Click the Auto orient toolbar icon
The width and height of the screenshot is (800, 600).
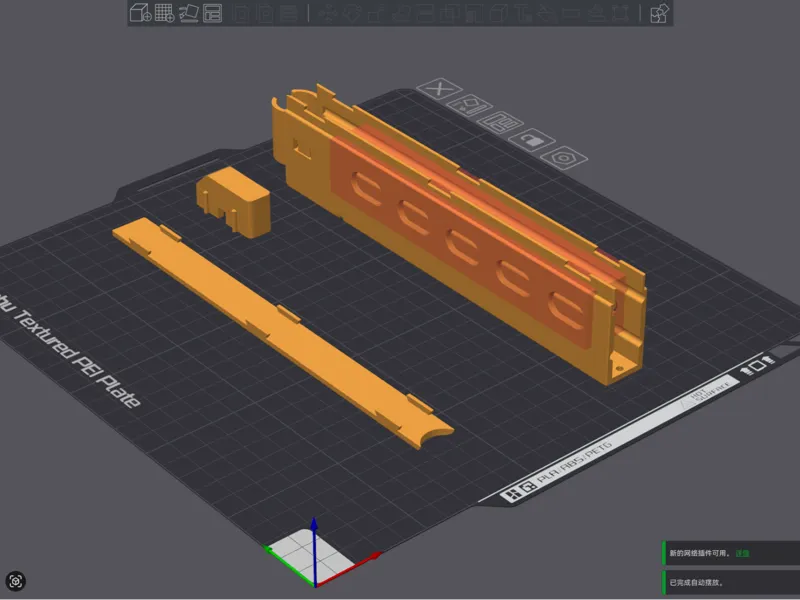click(189, 13)
